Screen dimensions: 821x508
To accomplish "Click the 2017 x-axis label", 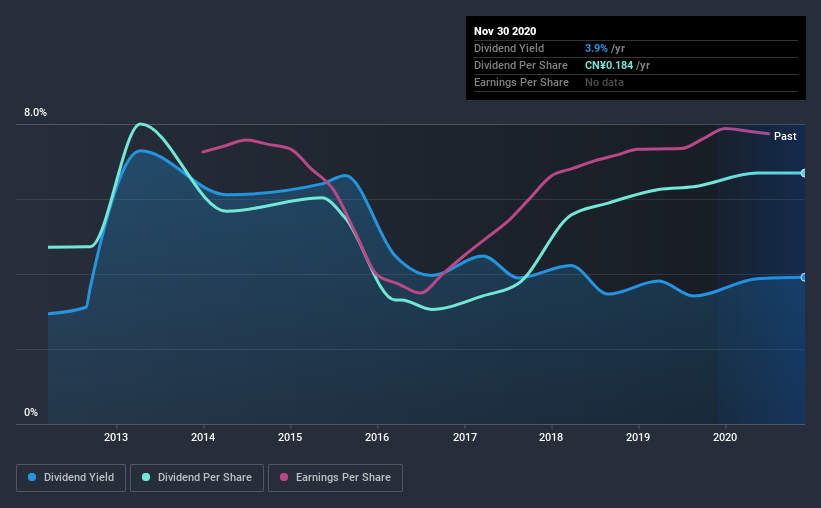I will 464,437.
